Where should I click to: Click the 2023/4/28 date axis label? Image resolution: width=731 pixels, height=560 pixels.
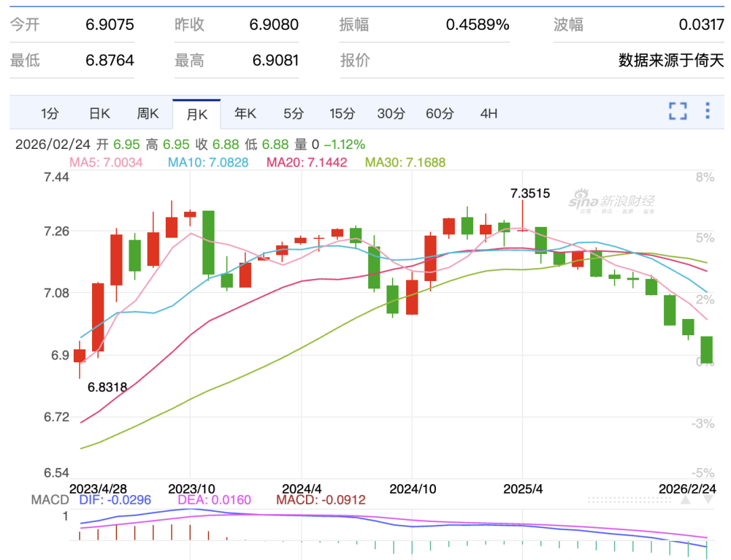98,489
